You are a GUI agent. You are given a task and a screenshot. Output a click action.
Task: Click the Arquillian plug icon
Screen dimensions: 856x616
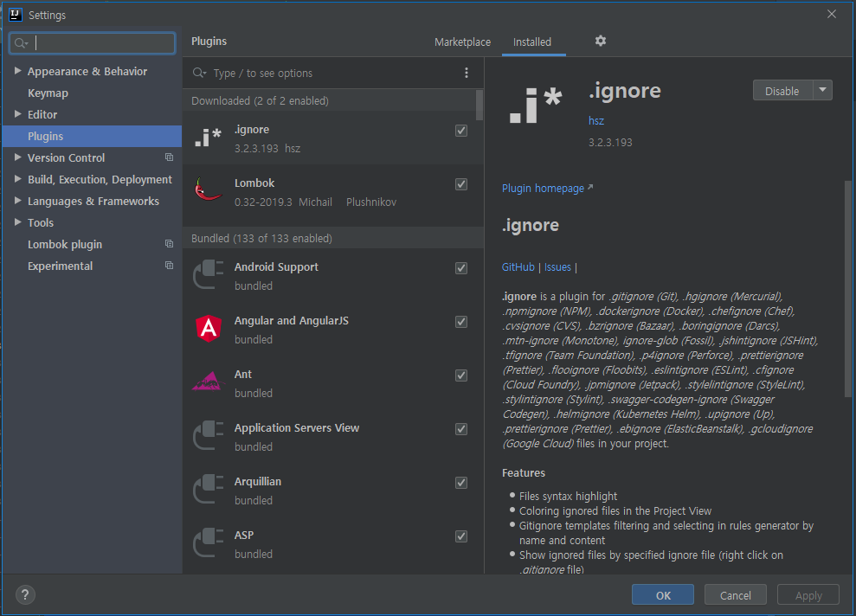point(209,489)
